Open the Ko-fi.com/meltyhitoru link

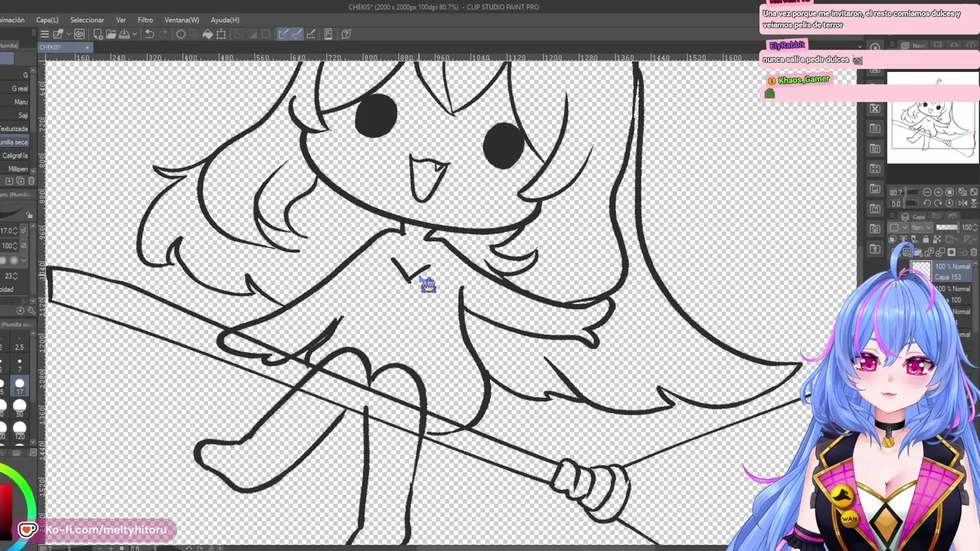point(106,530)
